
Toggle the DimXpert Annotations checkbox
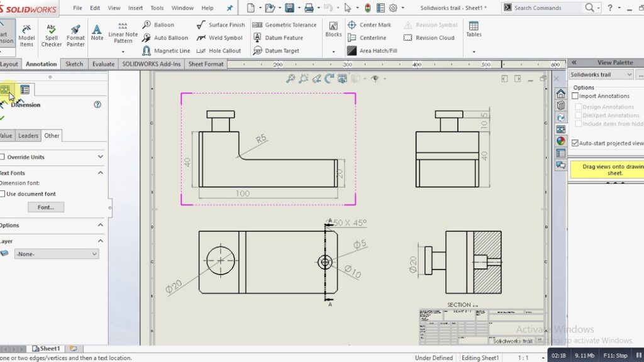point(579,116)
